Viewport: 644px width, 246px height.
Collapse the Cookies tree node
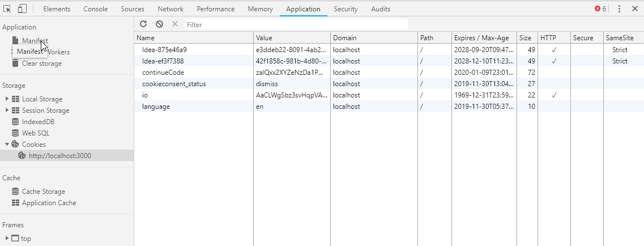point(7,145)
